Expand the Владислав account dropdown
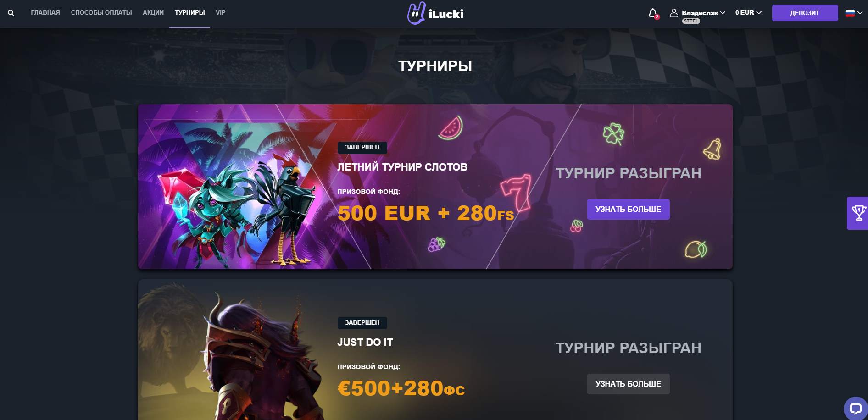Screen dimensions: 868x420 coord(703,13)
